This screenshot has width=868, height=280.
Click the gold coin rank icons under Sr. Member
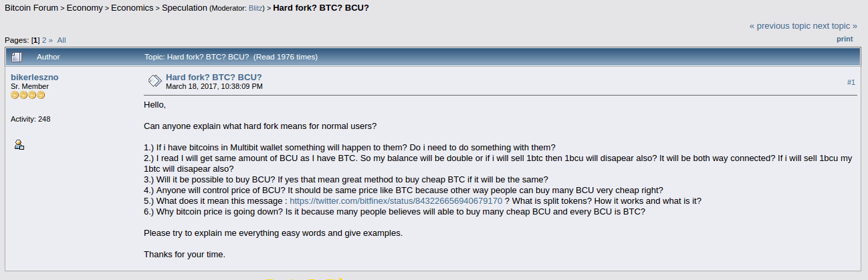pos(27,96)
